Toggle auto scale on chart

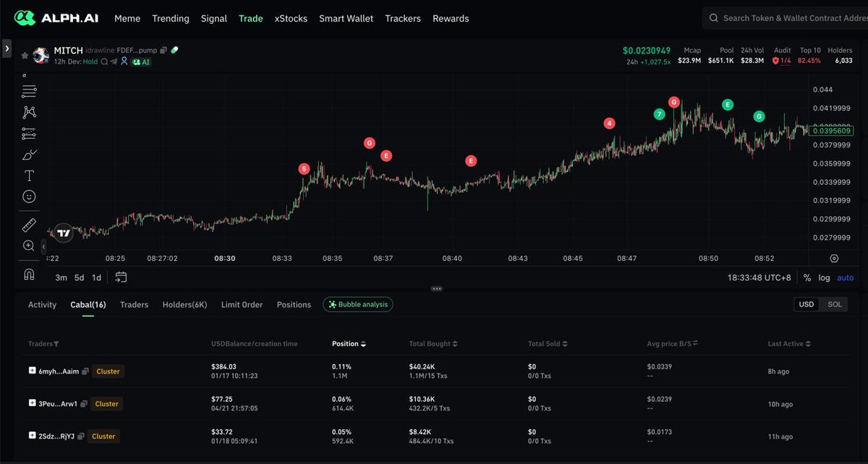point(845,278)
